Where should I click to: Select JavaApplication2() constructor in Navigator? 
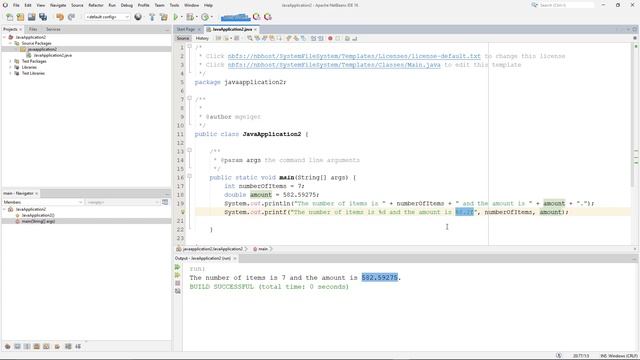click(38, 215)
